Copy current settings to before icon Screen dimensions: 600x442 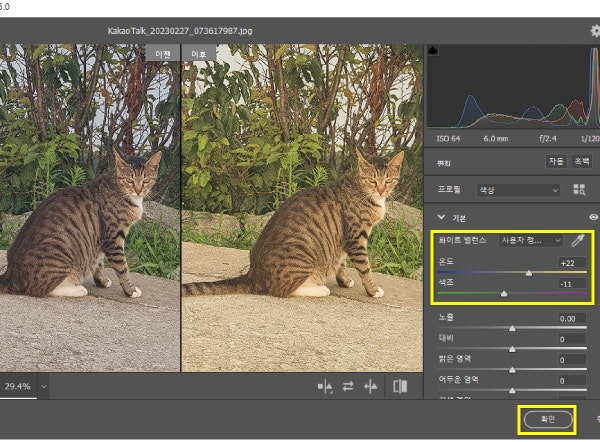[x=370, y=387]
